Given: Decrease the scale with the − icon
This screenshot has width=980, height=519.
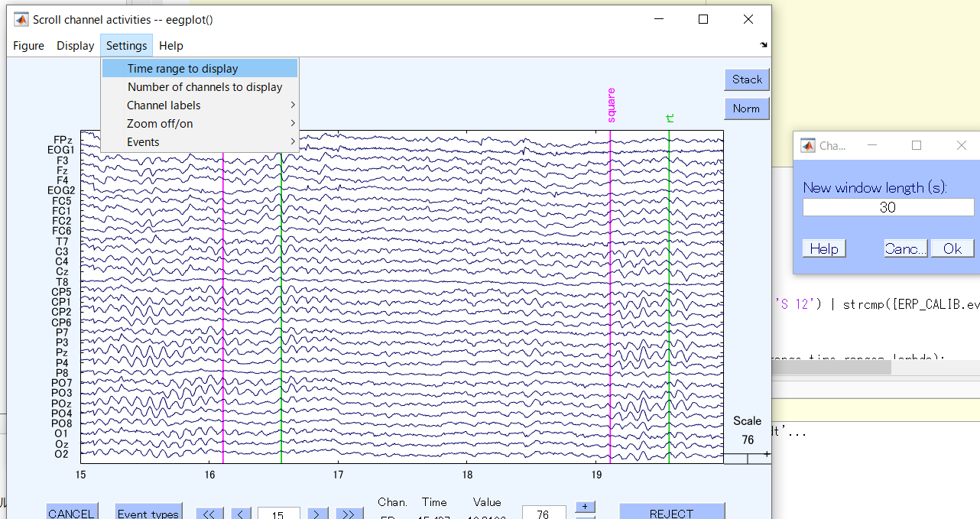Looking at the screenshot, I should 586,517.
